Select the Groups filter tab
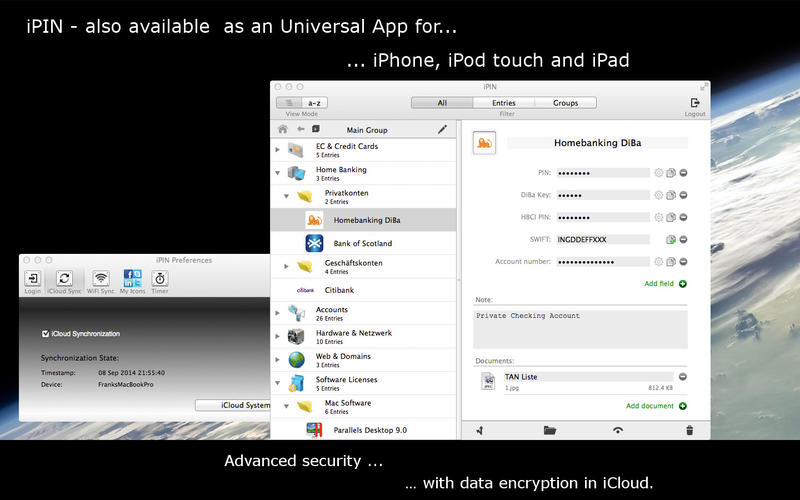The width and height of the screenshot is (800, 500). (565, 102)
